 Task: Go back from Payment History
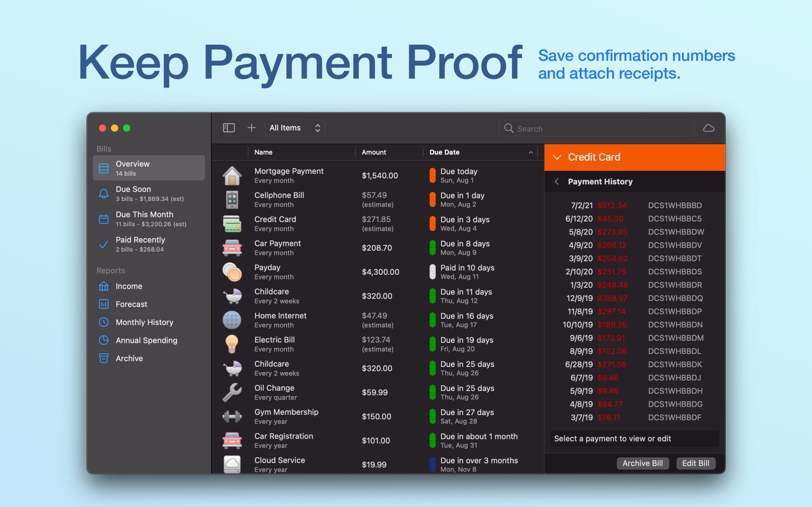pyautogui.click(x=557, y=181)
